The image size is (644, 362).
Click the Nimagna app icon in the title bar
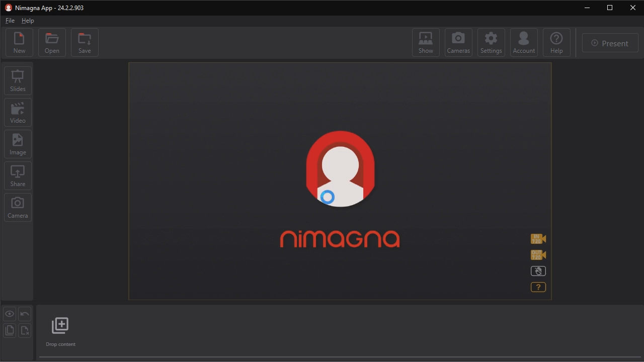click(x=8, y=8)
